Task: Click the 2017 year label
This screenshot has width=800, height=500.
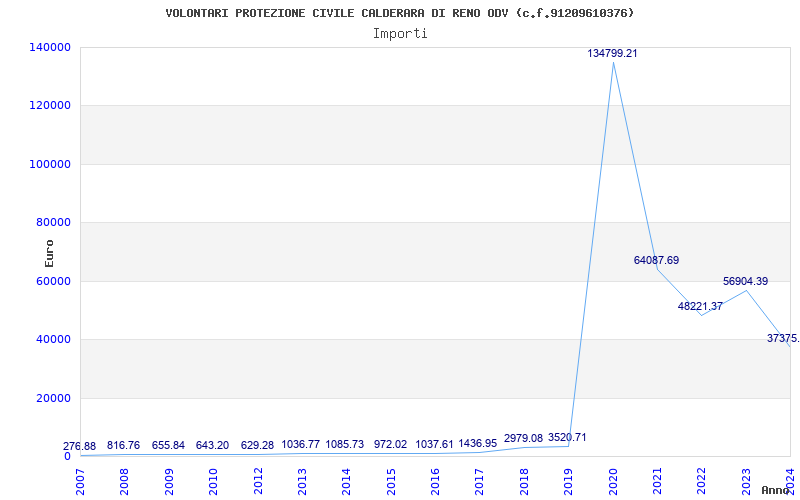Action: (x=480, y=482)
